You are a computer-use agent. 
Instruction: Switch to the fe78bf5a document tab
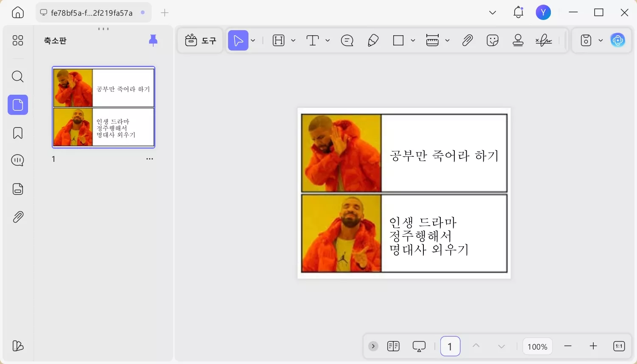pos(92,12)
